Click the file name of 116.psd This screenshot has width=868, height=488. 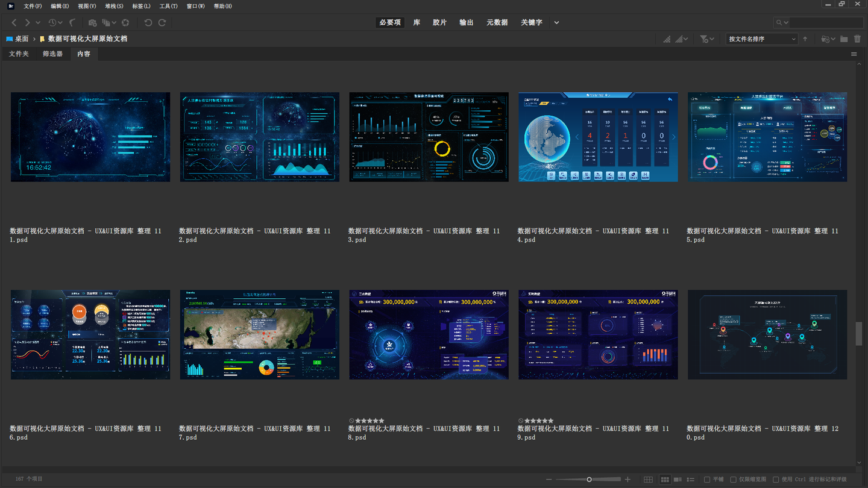pos(86,433)
